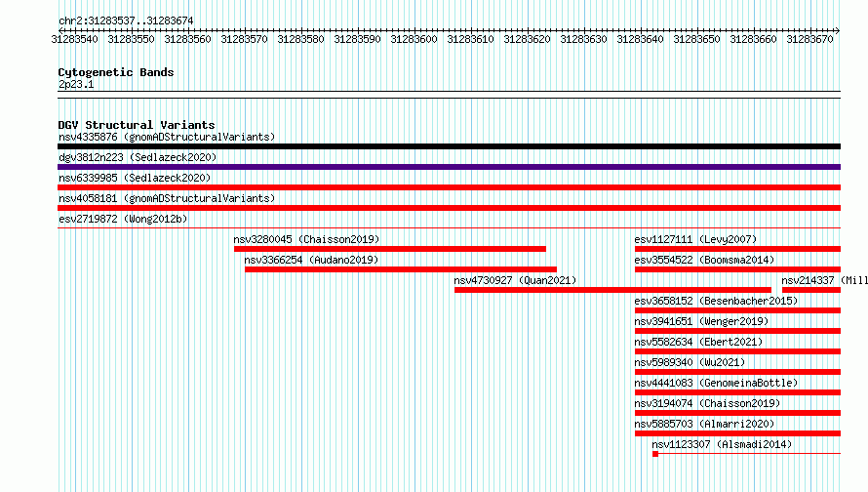Click the red nsv5885703 variant bar
Viewport: 868px width, 492px height.
coord(738,433)
